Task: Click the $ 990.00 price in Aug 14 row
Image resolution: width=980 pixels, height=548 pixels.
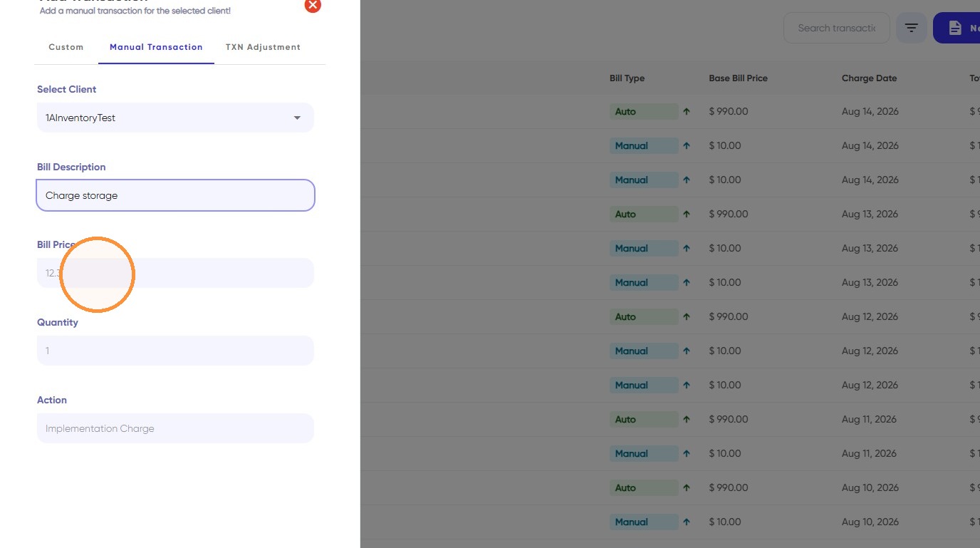Action: 729,111
